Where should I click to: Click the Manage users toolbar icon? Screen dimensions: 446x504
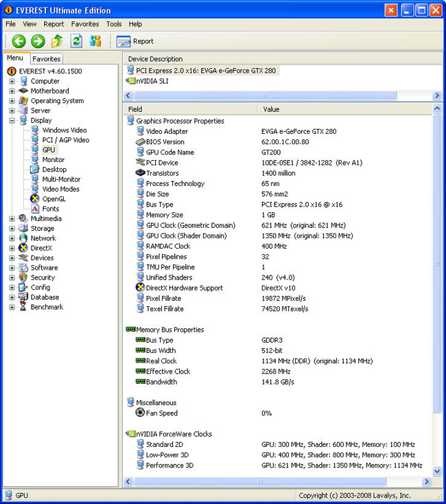95,41
